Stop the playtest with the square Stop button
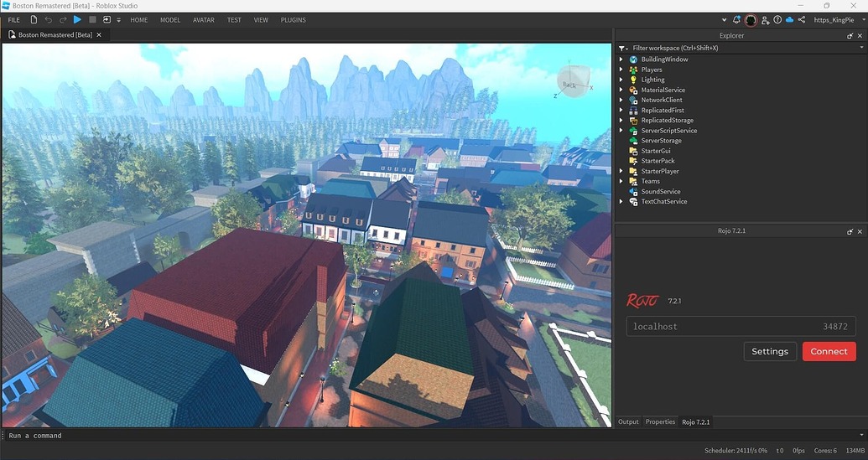 [92, 20]
